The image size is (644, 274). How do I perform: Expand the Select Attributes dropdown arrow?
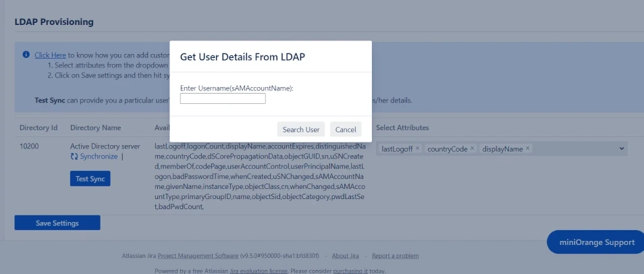[x=622, y=148]
